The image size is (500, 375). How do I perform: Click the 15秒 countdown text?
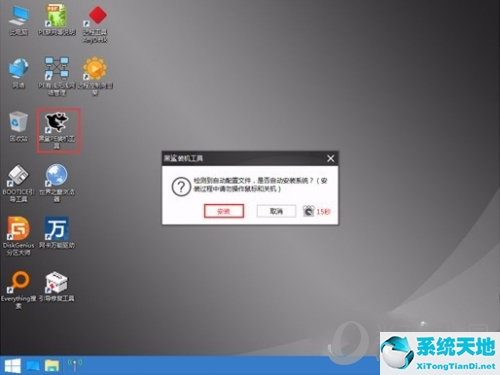click(323, 212)
